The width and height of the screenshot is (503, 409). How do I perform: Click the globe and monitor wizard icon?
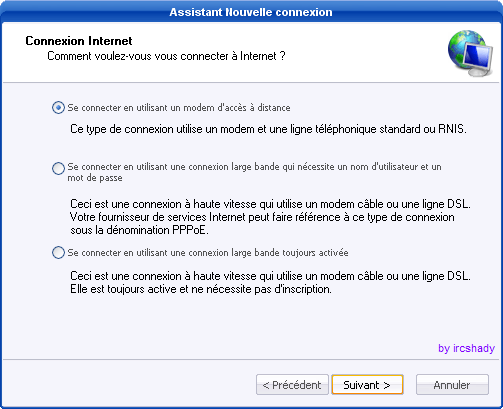pos(470,53)
